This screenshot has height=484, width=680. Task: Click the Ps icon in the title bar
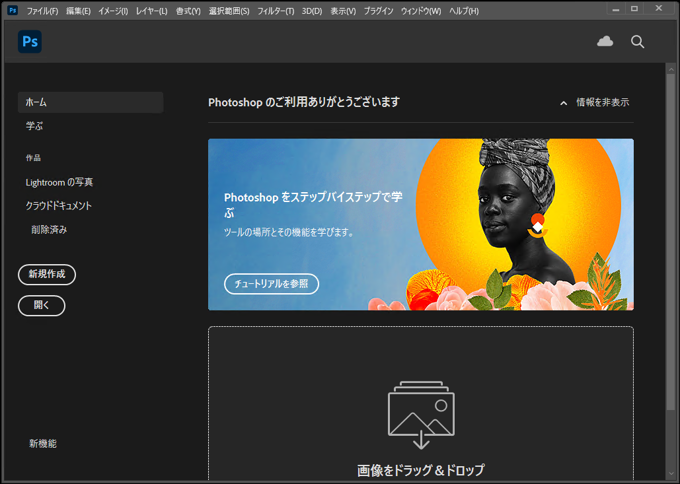13,10
